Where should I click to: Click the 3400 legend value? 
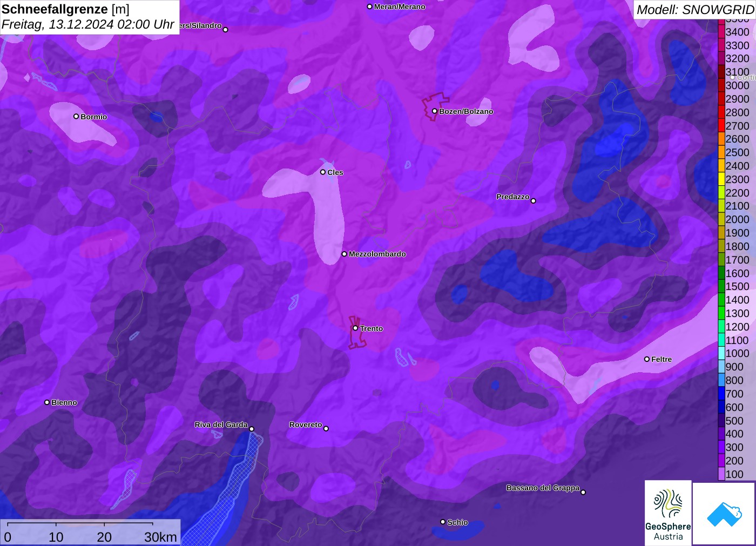pyautogui.click(x=738, y=32)
